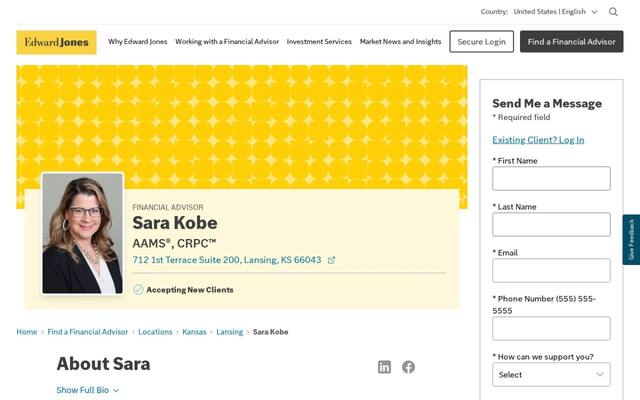
Task: Focus the First Name field
Action: pyautogui.click(x=551, y=178)
